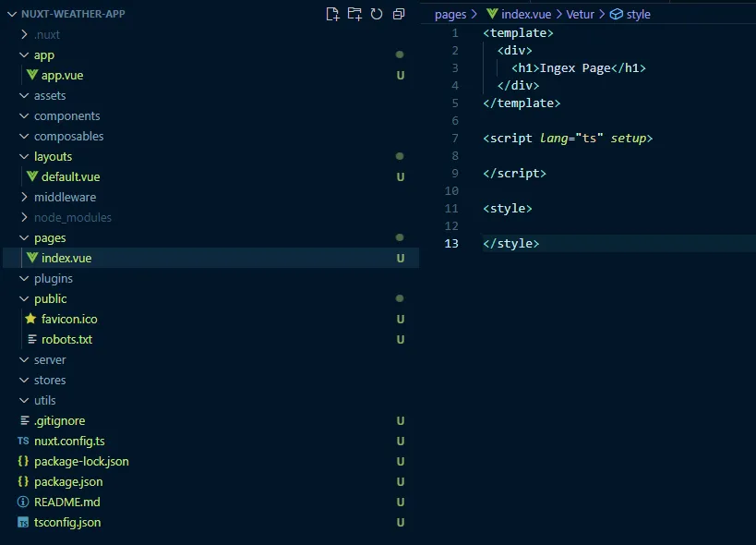Click the Vue icon beside default.vue
Viewport: 756px width, 545px height.
click(x=31, y=176)
